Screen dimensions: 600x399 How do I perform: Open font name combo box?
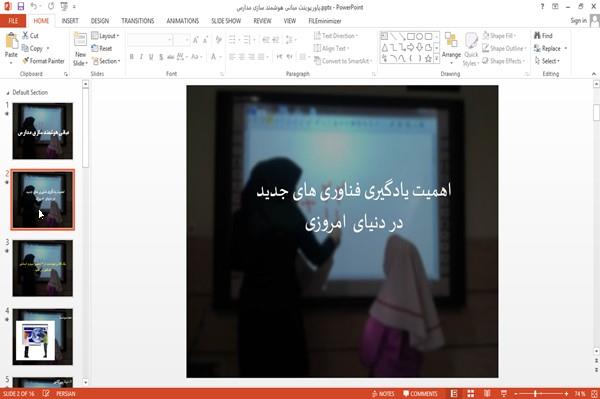coord(150,40)
